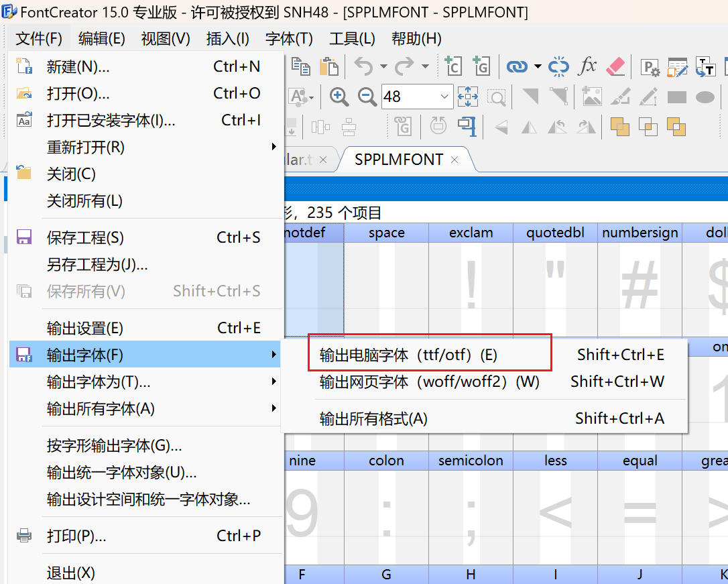The image size is (728, 584).
Task: Open the 编辑(E) menu
Action: coord(102,38)
